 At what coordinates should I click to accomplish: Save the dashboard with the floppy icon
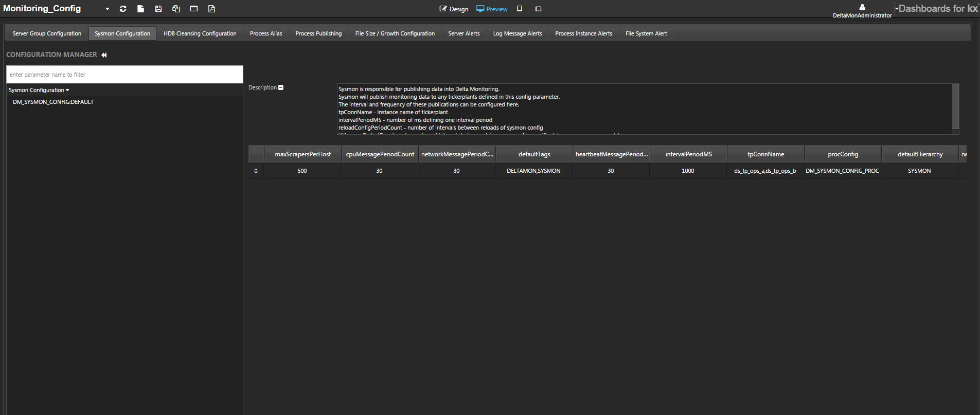158,9
